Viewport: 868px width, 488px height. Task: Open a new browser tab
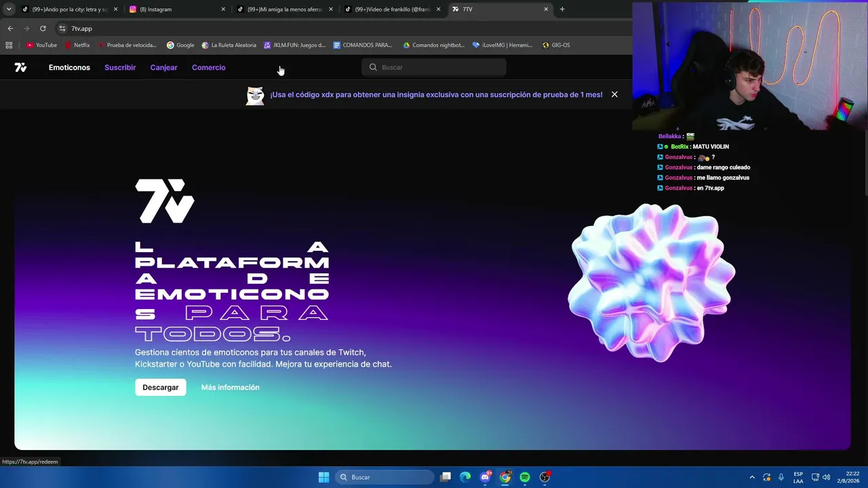click(x=562, y=9)
